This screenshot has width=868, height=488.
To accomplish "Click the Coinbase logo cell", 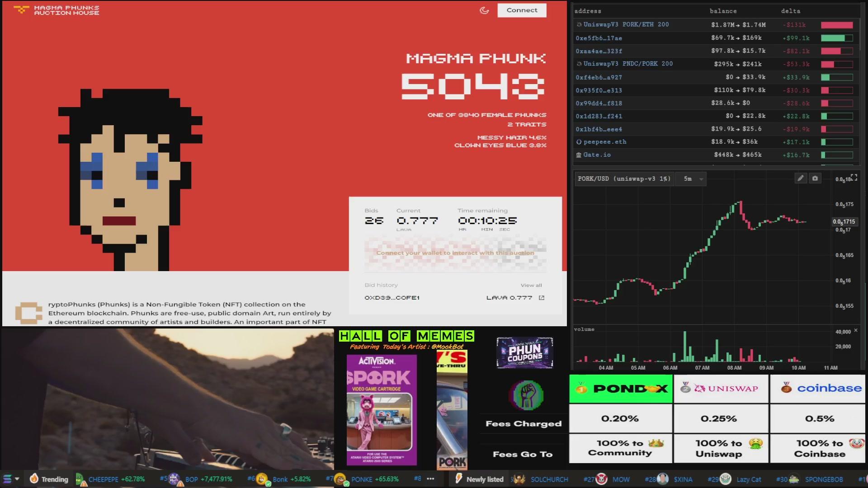I will (818, 389).
